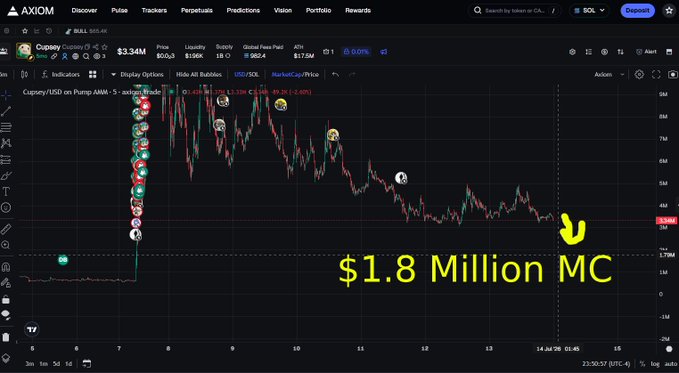Image resolution: width=679 pixels, height=373 pixels.
Task: Favorite Cupsey with the star icon
Action: click(x=104, y=47)
